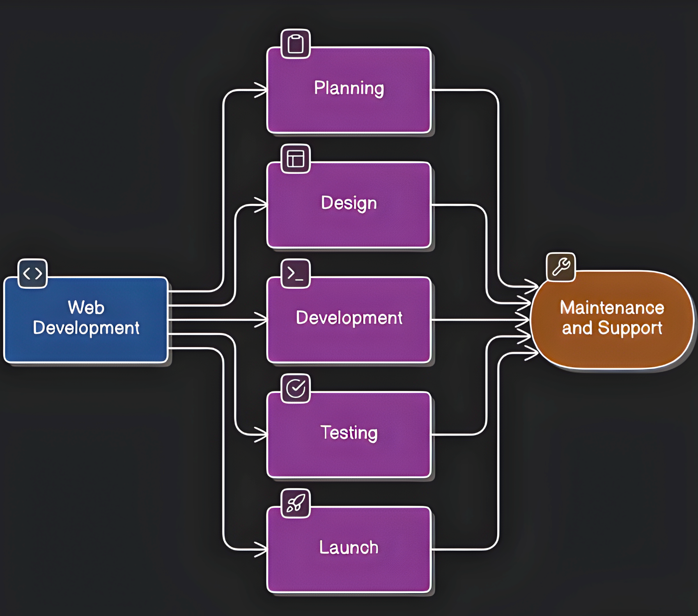Select the arrowhead pointing into Testing

(x=261, y=434)
